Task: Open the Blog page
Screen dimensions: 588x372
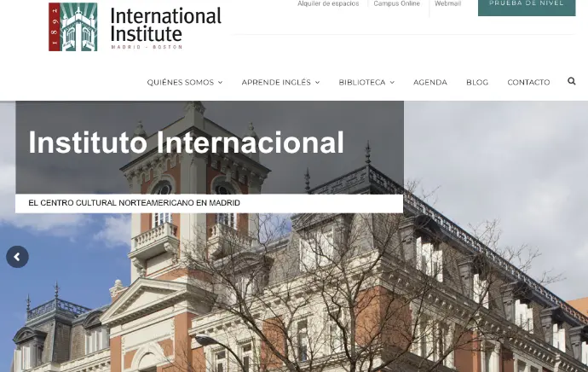Action: pos(477,82)
